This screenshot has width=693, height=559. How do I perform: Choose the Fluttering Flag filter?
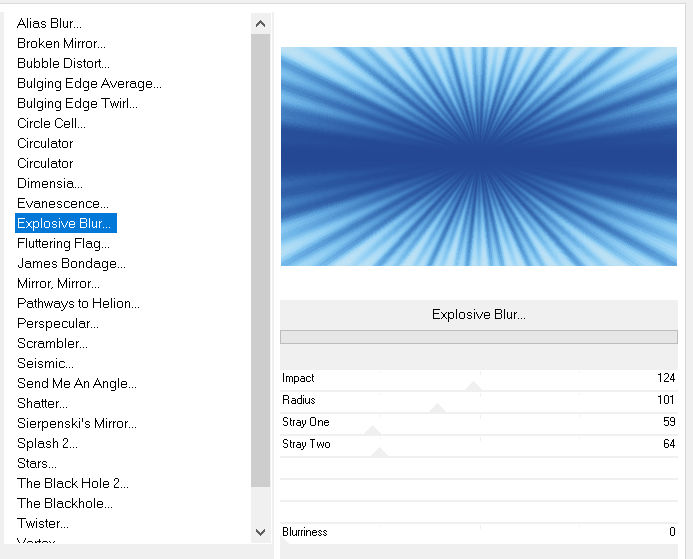tap(63, 243)
